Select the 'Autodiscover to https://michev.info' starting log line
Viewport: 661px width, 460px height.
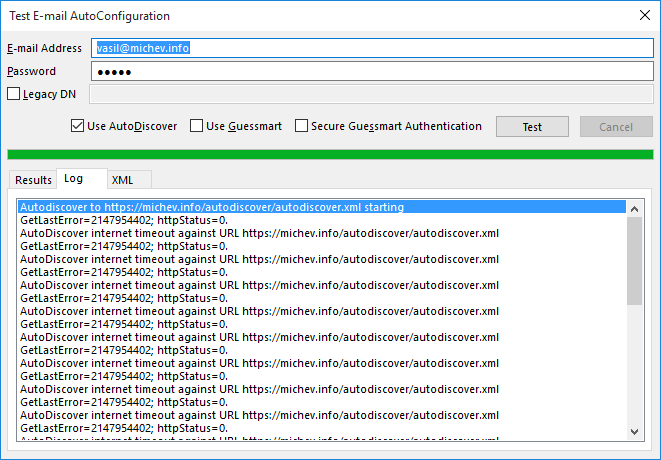[212, 208]
